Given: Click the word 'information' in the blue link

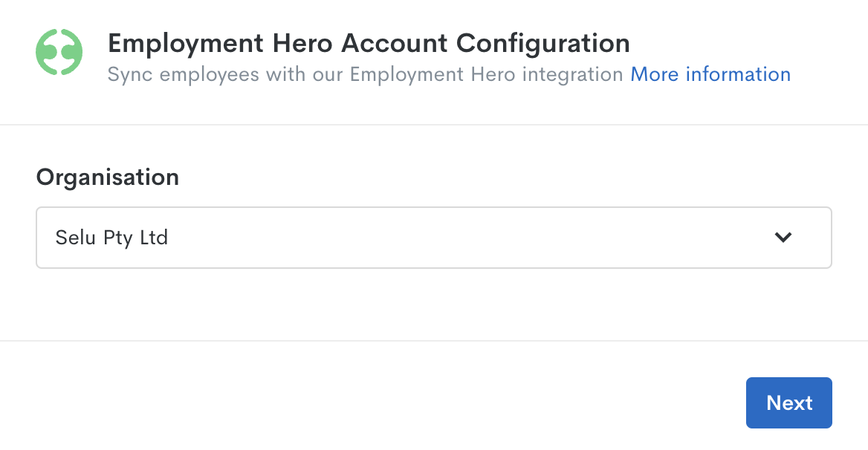Looking at the screenshot, I should pyautogui.click(x=738, y=74).
